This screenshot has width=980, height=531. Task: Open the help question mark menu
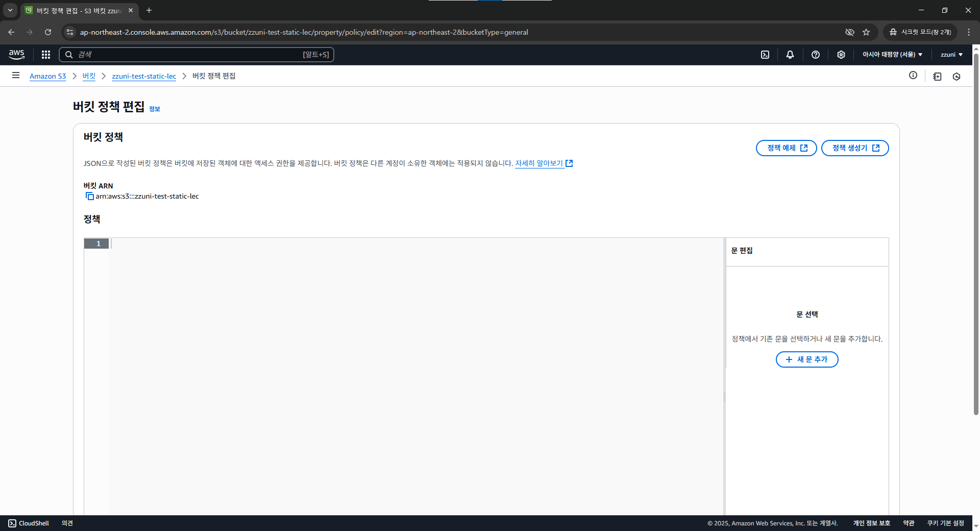816,55
